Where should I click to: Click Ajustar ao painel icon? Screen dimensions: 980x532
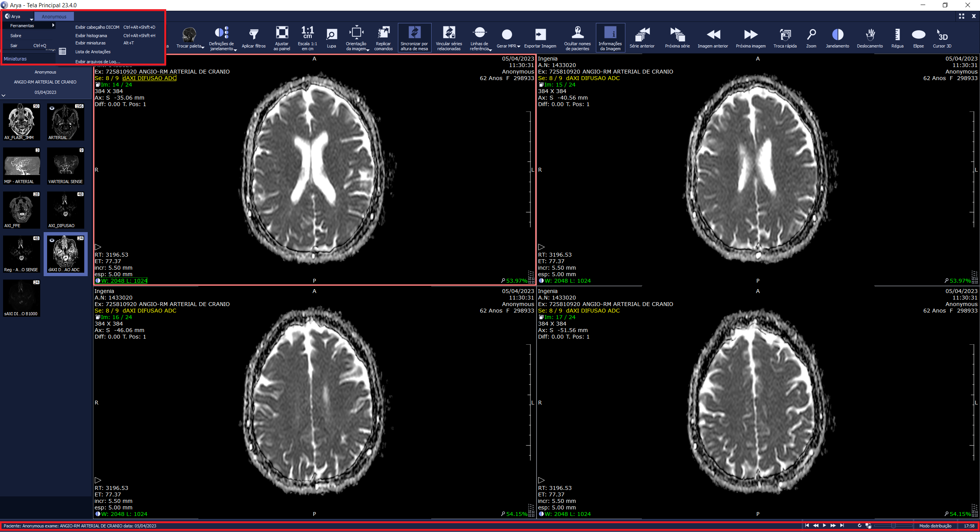[x=282, y=33]
